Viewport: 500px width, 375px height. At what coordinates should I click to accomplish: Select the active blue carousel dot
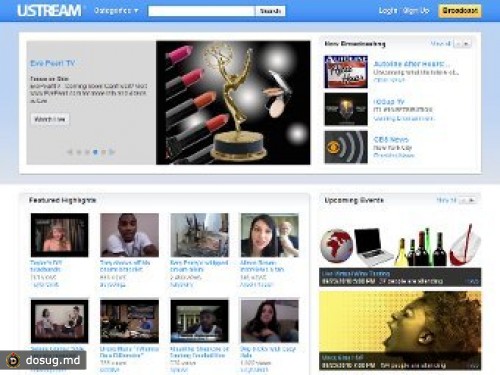click(95, 152)
